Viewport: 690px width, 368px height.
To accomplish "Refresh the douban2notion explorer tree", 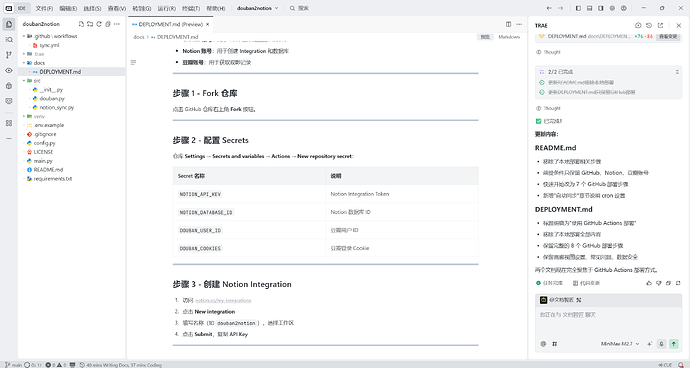I will point(99,24).
